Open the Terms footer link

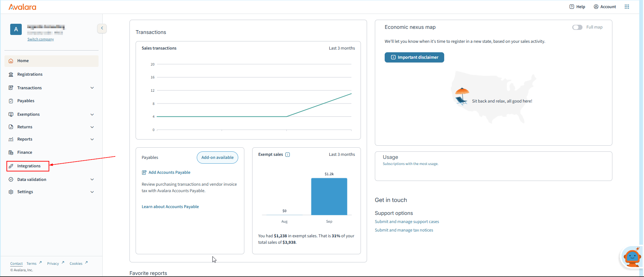coord(34,263)
